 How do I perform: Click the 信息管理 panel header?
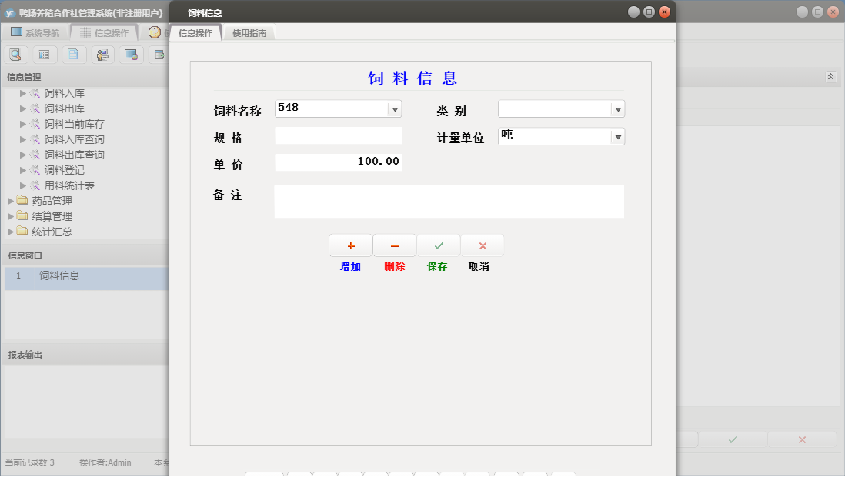click(x=85, y=77)
